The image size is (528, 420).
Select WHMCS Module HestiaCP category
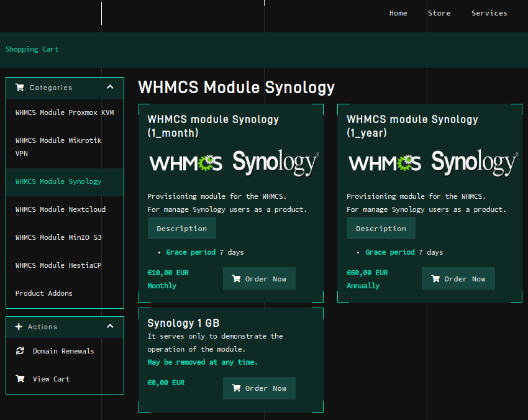point(65,265)
